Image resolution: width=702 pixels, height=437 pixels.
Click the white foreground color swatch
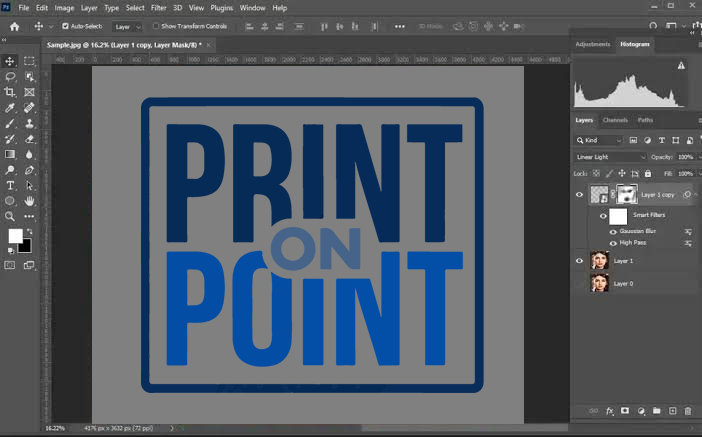point(15,236)
